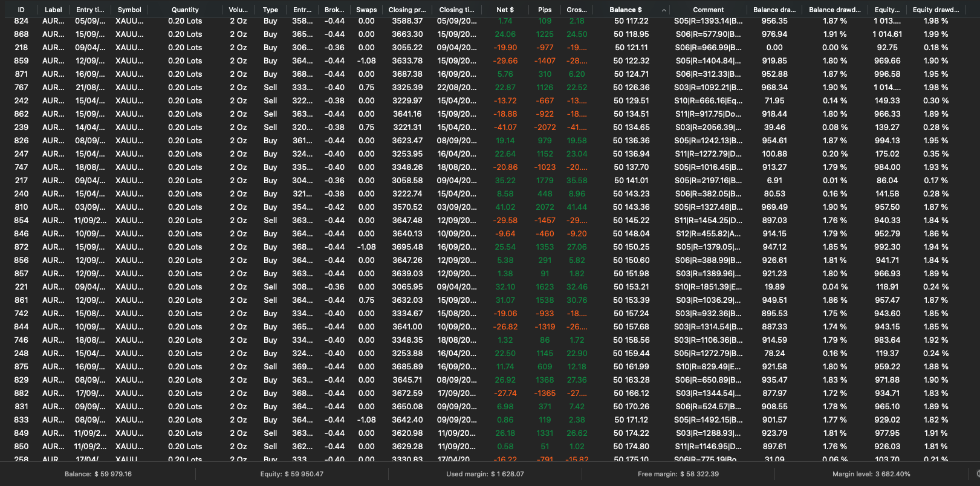Image resolution: width=980 pixels, height=486 pixels.
Task: Click Margin level: 3 682.40% entry
Action: (871, 474)
